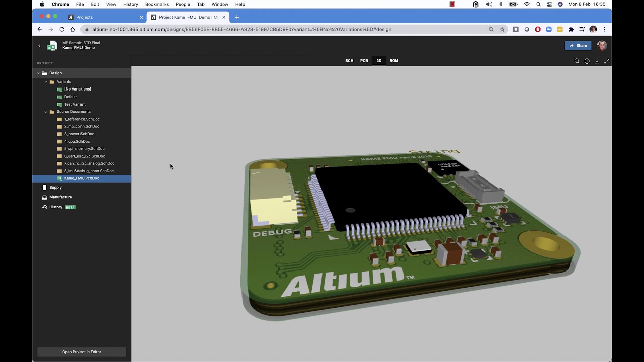644x362 pixels.
Task: Open macOS Control Center icon
Action: point(549,4)
